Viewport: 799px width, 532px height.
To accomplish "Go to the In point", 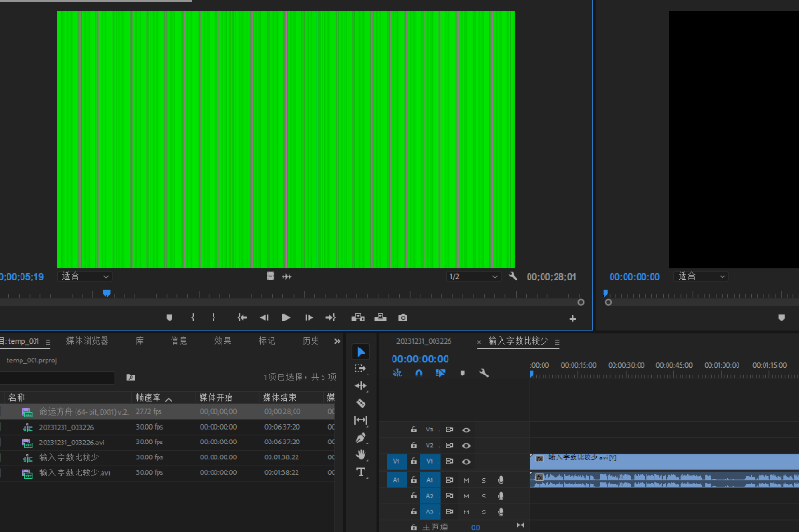I will point(242,318).
